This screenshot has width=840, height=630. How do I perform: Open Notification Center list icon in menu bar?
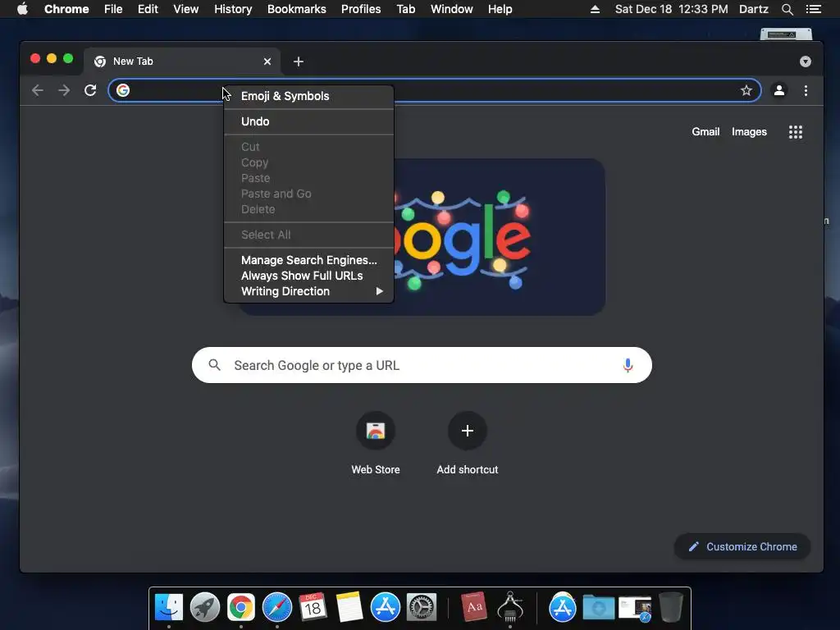[x=814, y=9]
